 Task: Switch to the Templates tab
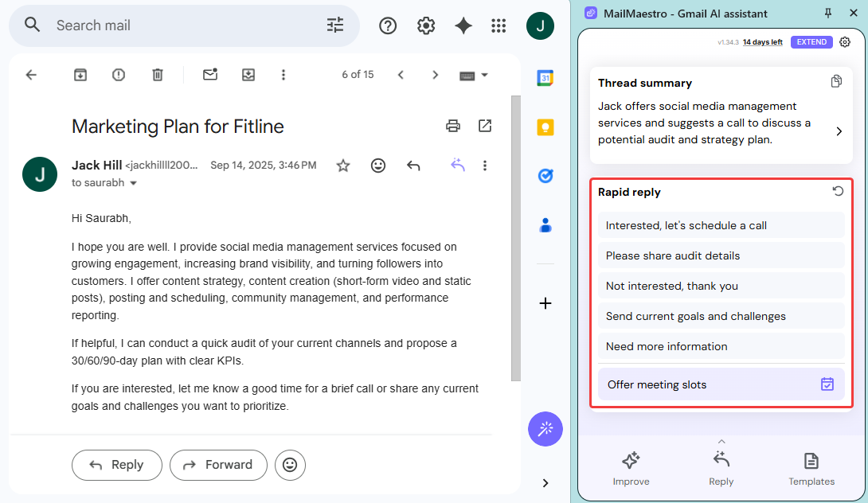click(x=811, y=468)
